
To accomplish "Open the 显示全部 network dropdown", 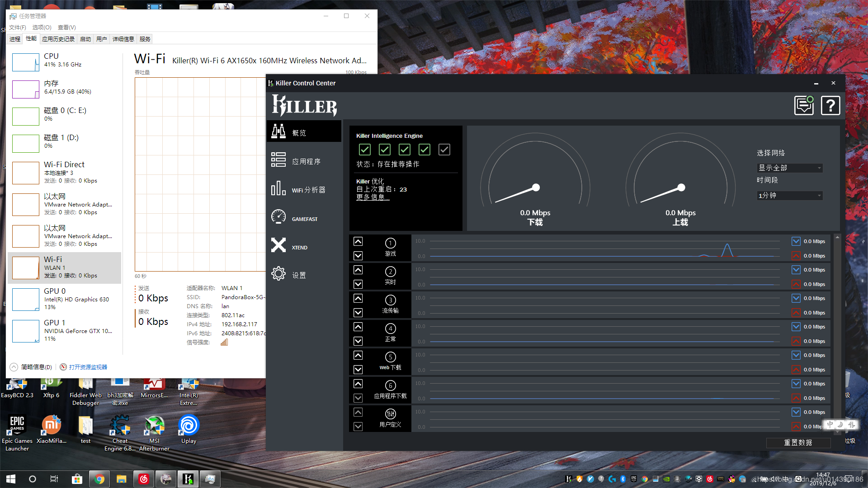I will point(789,168).
